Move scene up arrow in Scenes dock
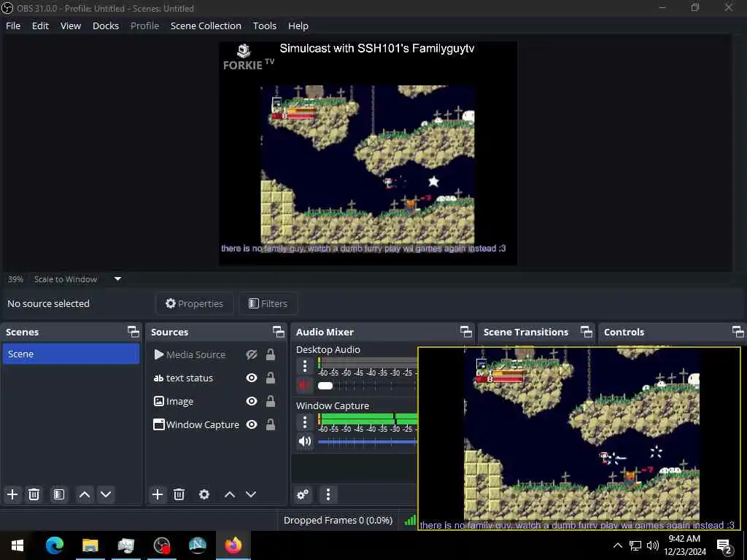 [85, 494]
